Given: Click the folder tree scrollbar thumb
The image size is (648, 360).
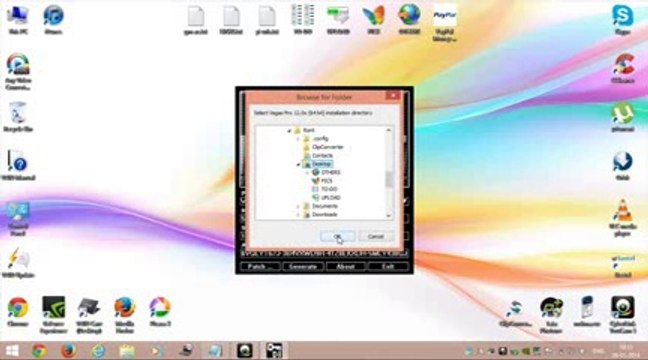Looking at the screenshot, I should 388,179.
